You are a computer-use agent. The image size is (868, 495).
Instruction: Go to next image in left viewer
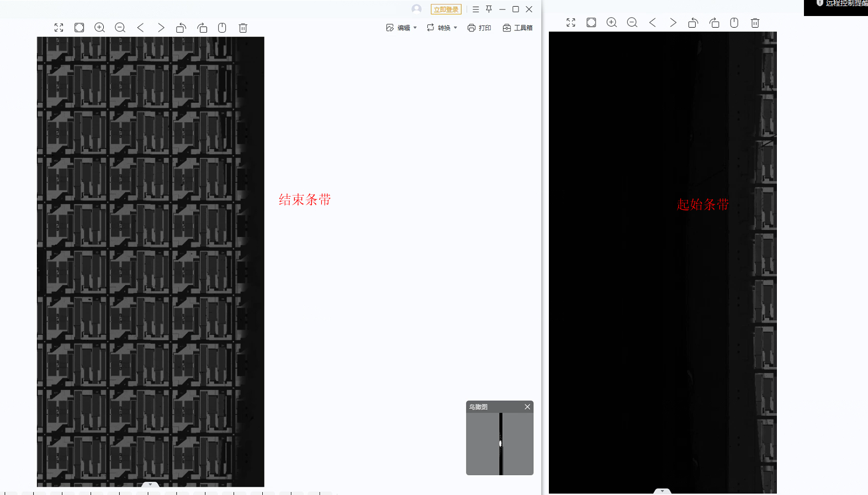[x=161, y=28]
